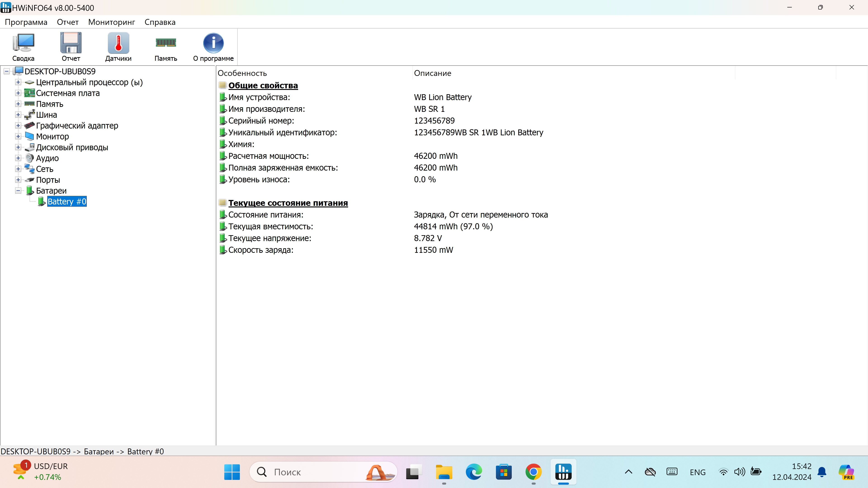868x488 pixels.
Task: Collapse the Батареи tree node
Action: tap(18, 191)
